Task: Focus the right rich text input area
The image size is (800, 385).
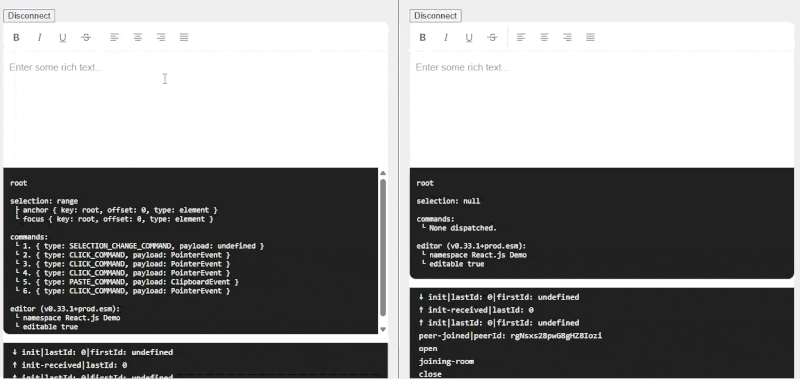Action: tap(602, 110)
